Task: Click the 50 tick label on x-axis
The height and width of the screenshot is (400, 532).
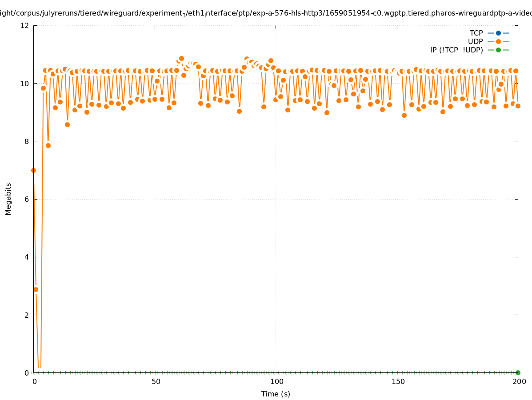Action: (156, 382)
